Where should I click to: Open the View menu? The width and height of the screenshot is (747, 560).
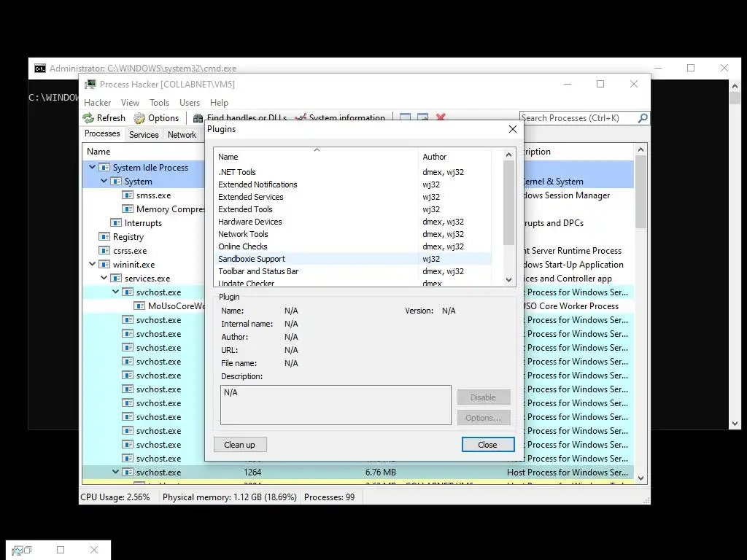[130, 103]
